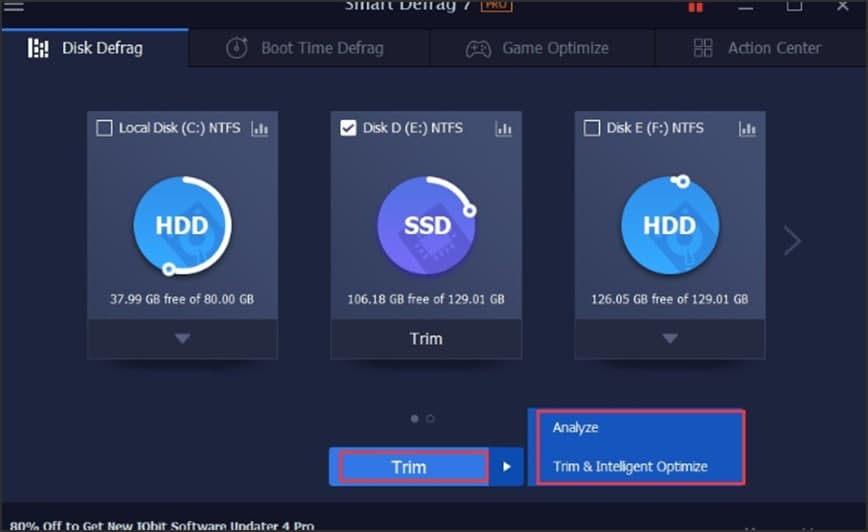Click the HDD circle of Local Disk (C:)

182,225
